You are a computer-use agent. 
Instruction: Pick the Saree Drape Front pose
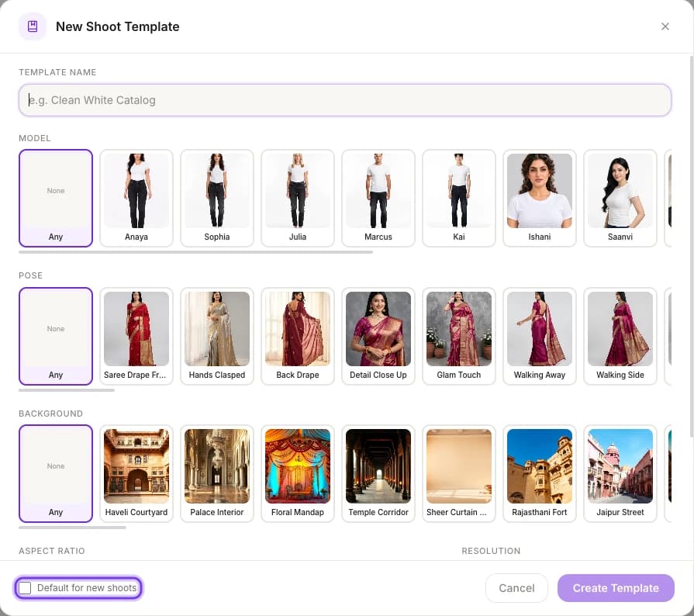[136, 336]
